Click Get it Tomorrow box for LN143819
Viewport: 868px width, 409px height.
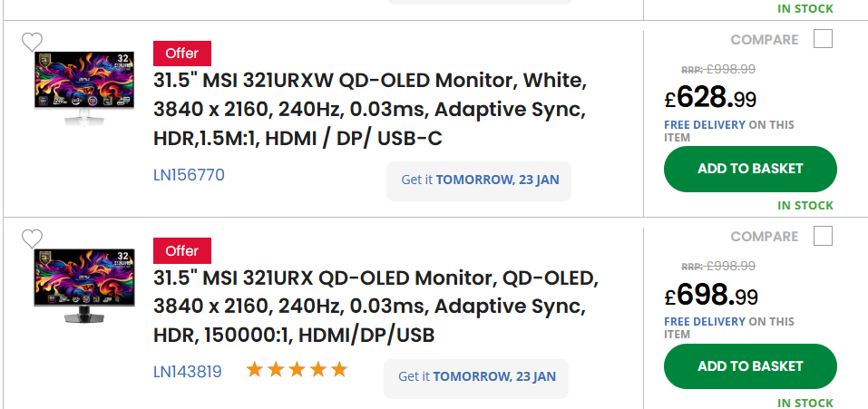click(x=476, y=378)
